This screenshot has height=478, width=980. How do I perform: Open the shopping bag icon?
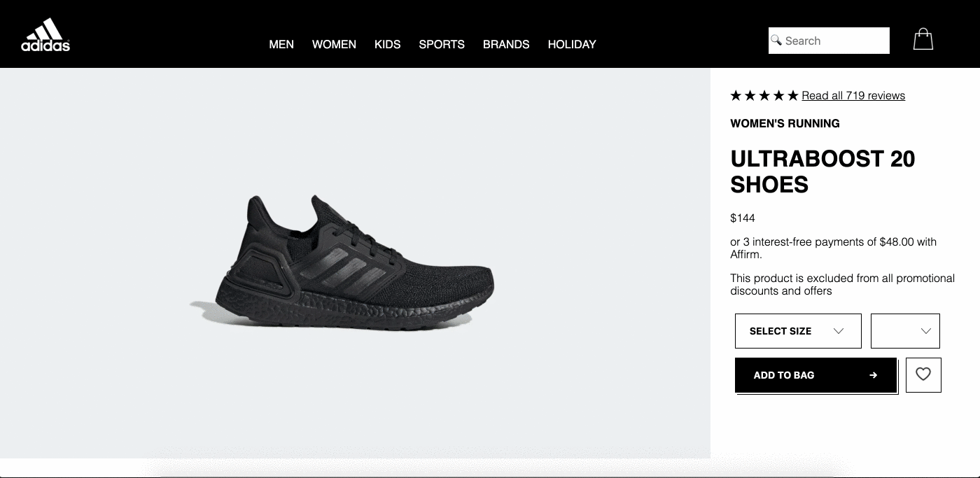tap(923, 39)
